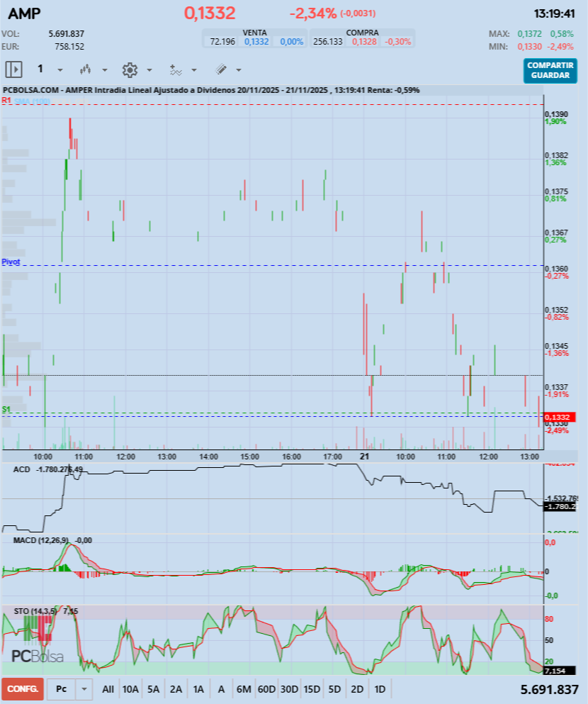This screenshot has height=704, width=588.
Task: Click the ACD indicator label
Action: click(x=21, y=469)
